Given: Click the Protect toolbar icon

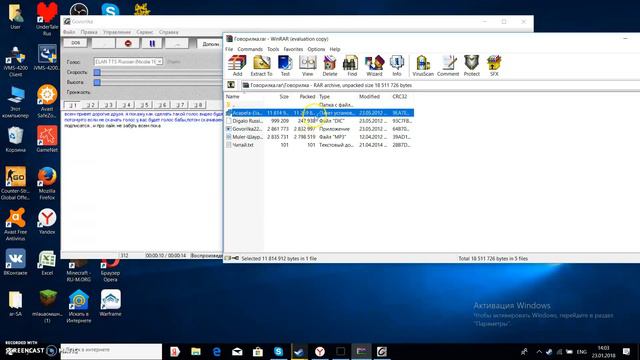Looking at the screenshot, I should (471, 66).
